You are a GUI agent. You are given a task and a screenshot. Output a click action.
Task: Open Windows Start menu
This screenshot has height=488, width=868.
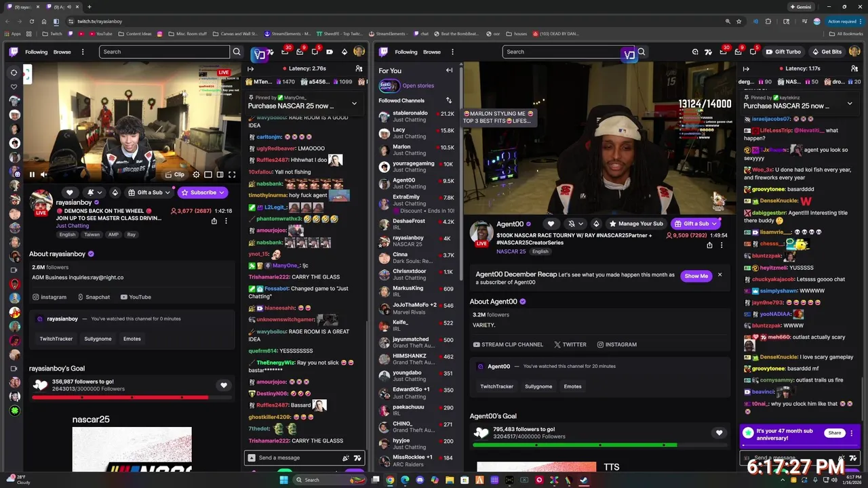[x=283, y=480]
